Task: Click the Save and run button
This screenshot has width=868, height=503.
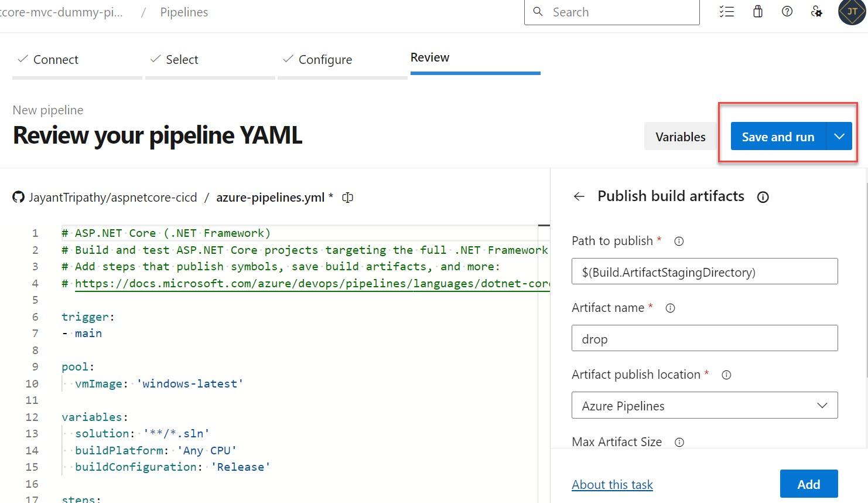Action: point(778,137)
